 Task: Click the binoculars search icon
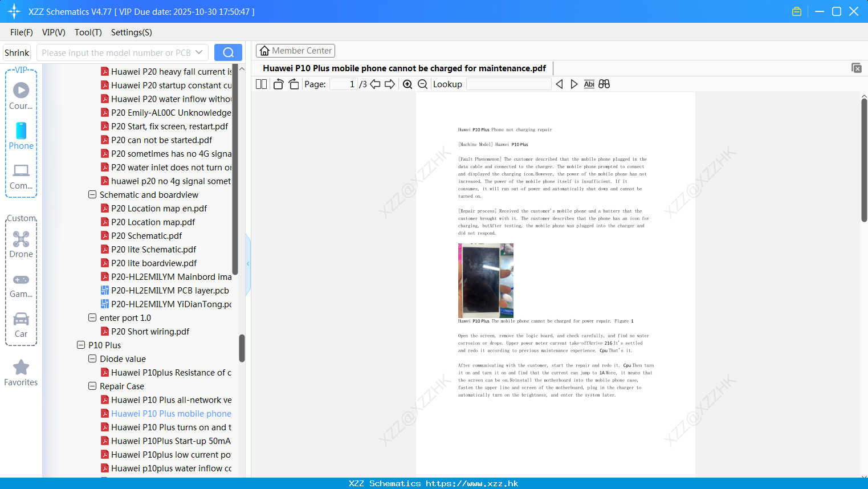tap(604, 84)
